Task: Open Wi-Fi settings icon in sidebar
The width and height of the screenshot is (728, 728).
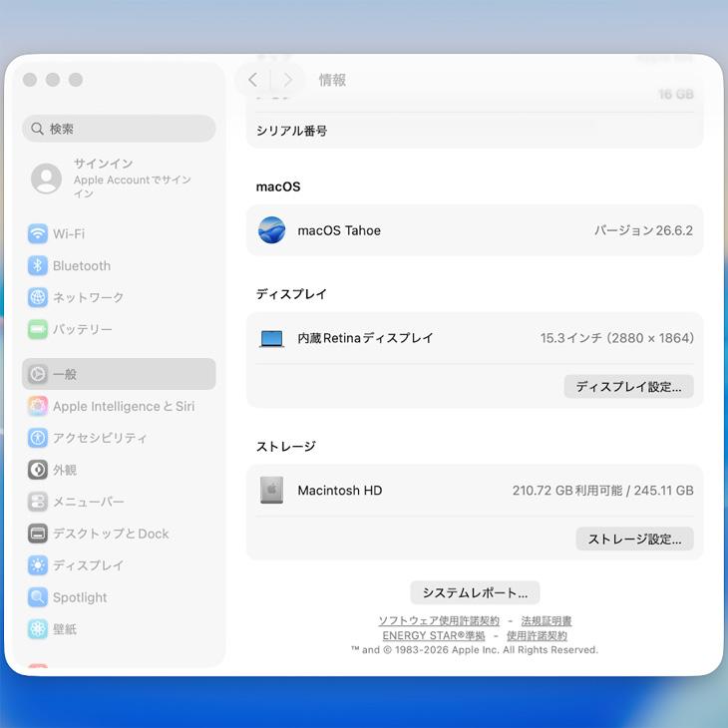Action: pyautogui.click(x=38, y=233)
